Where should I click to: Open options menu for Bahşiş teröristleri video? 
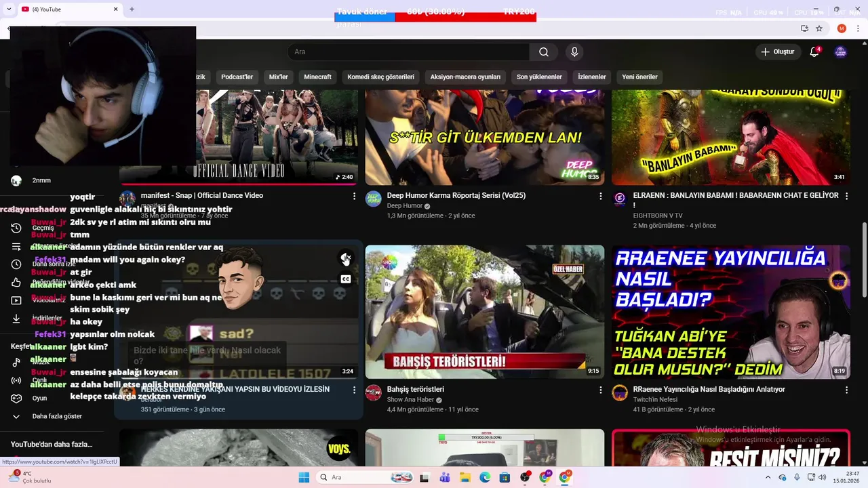tap(600, 390)
